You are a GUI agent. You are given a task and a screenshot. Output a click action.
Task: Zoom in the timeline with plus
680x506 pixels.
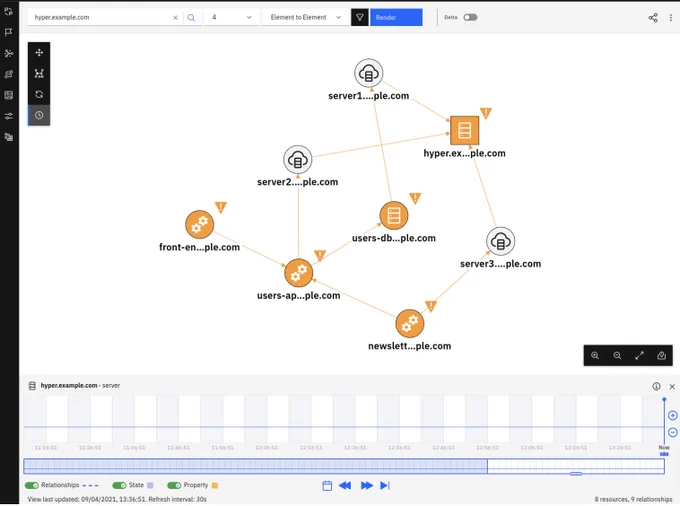[673, 415]
